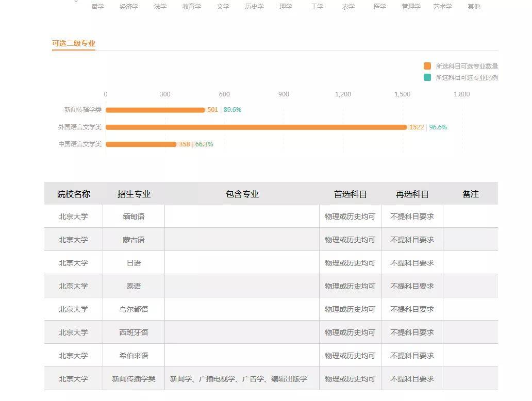Image resolution: width=532 pixels, height=401 pixels.
Task: Click 北京大学 in the 日语 row
Action: 73,263
